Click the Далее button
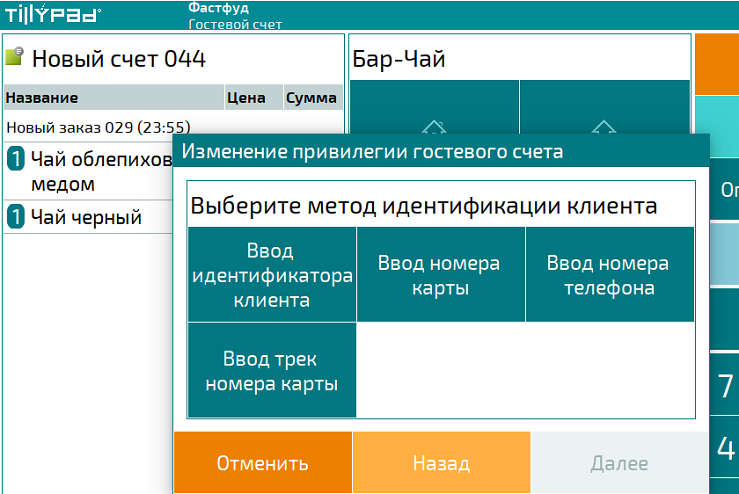Image resolution: width=739 pixels, height=494 pixels. click(619, 464)
